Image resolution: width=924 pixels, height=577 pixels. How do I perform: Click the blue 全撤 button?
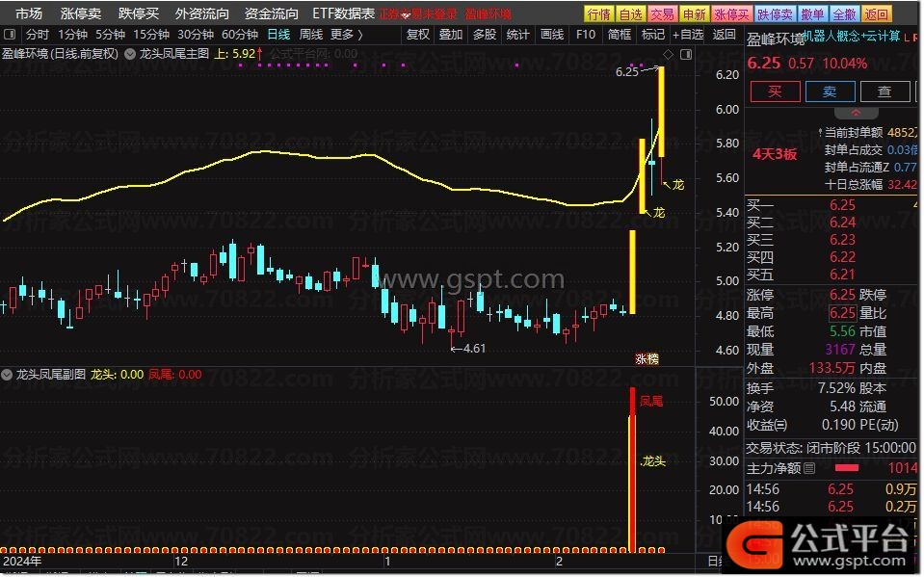(x=844, y=13)
